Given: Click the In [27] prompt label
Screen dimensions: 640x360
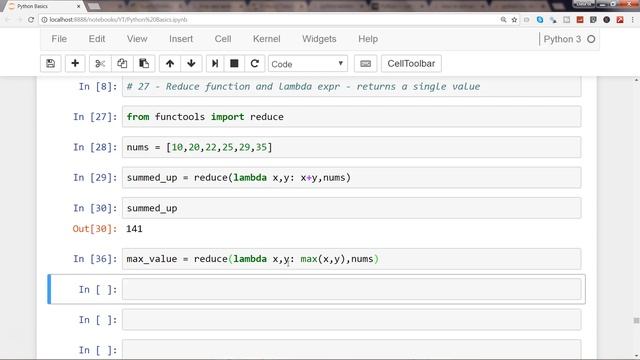Looking at the screenshot, I should (95, 117).
